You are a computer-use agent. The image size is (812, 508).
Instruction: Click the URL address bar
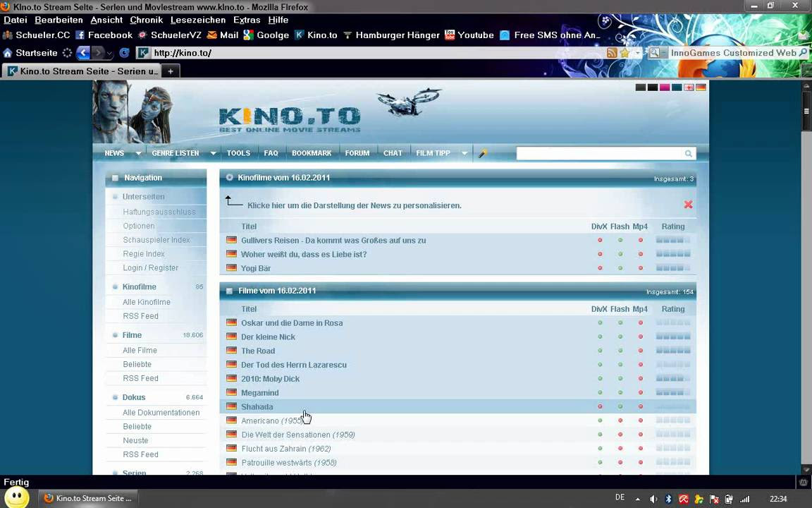tap(377, 53)
